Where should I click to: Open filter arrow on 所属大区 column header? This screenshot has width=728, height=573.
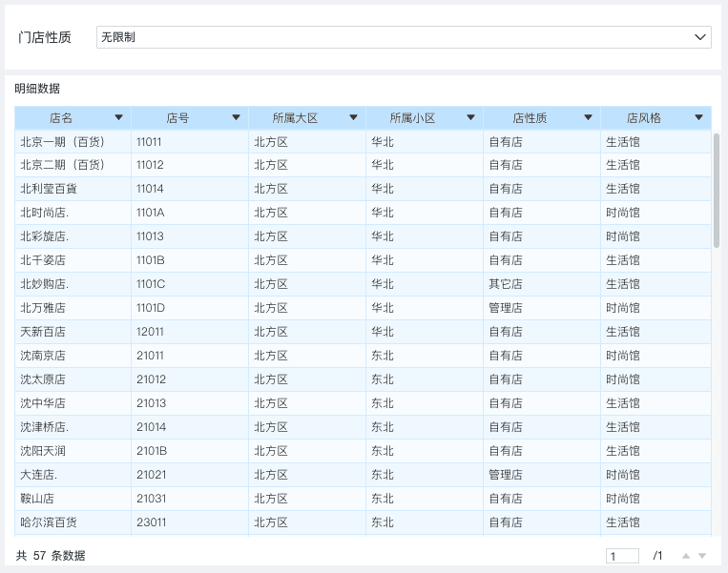(353, 118)
